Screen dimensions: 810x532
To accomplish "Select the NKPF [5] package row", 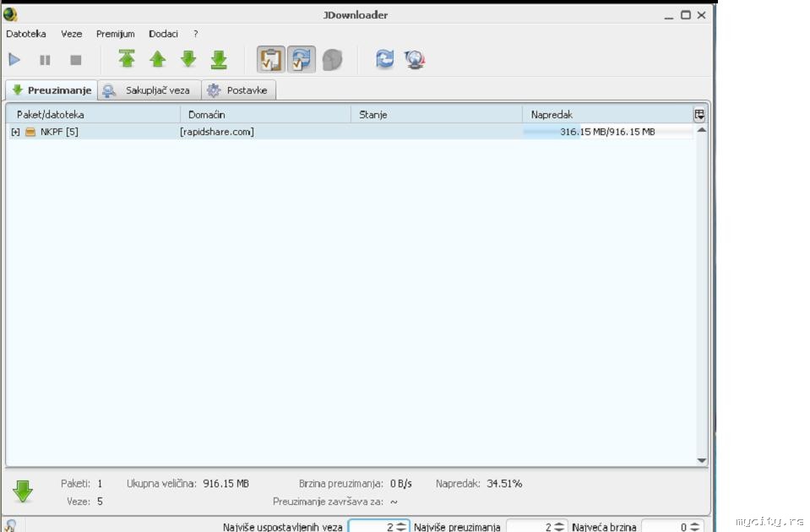I will [x=350, y=132].
